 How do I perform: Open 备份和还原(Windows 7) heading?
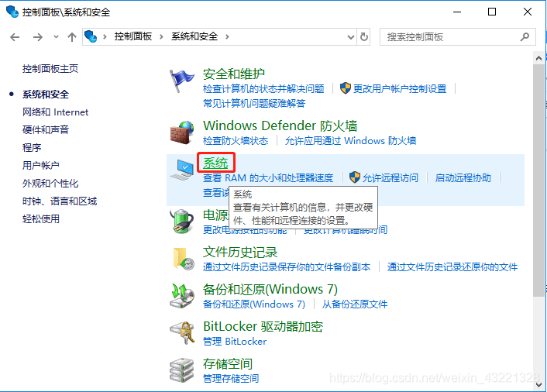[270, 289]
